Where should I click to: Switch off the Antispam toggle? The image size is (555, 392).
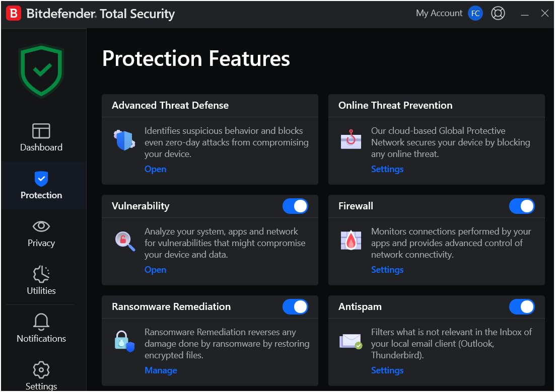(x=522, y=307)
